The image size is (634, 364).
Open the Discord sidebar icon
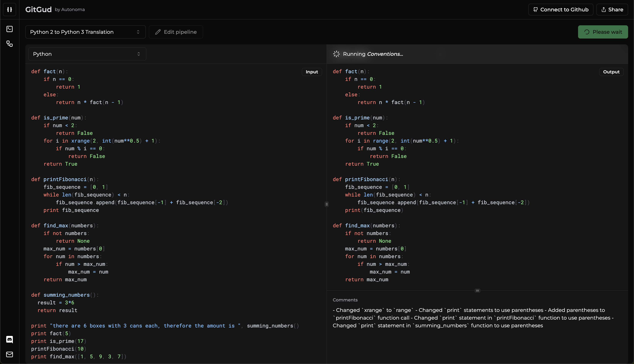pyautogui.click(x=10, y=339)
